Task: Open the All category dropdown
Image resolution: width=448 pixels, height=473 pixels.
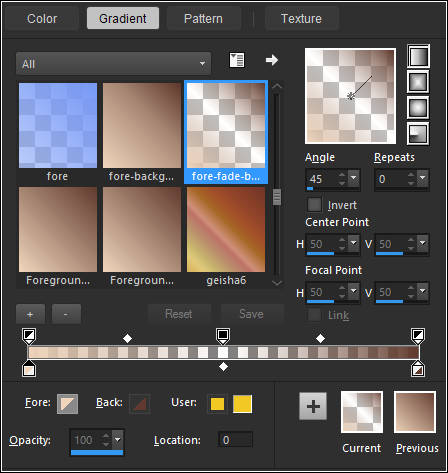Action: pyautogui.click(x=113, y=63)
